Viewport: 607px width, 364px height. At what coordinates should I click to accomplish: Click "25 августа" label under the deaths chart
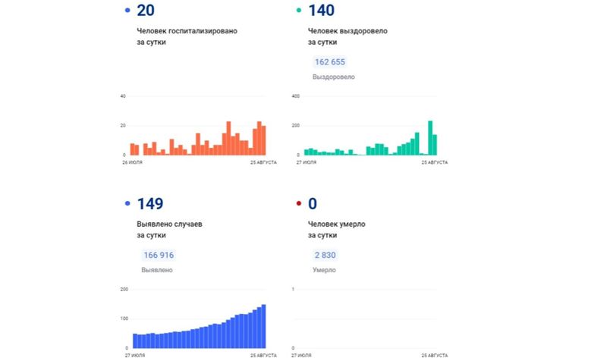[x=435, y=356]
